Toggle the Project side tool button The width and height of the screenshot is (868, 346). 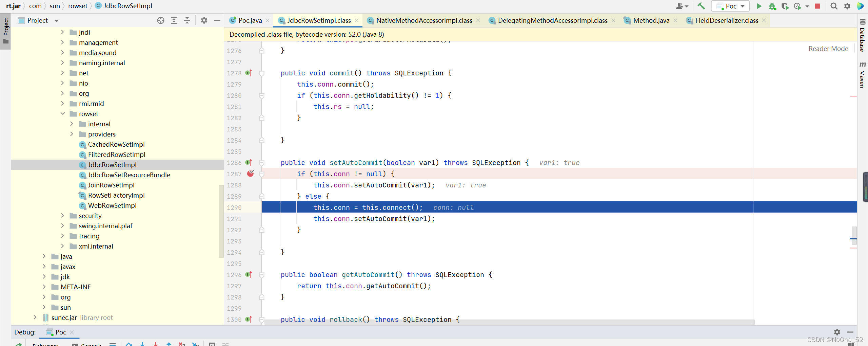click(x=5, y=31)
